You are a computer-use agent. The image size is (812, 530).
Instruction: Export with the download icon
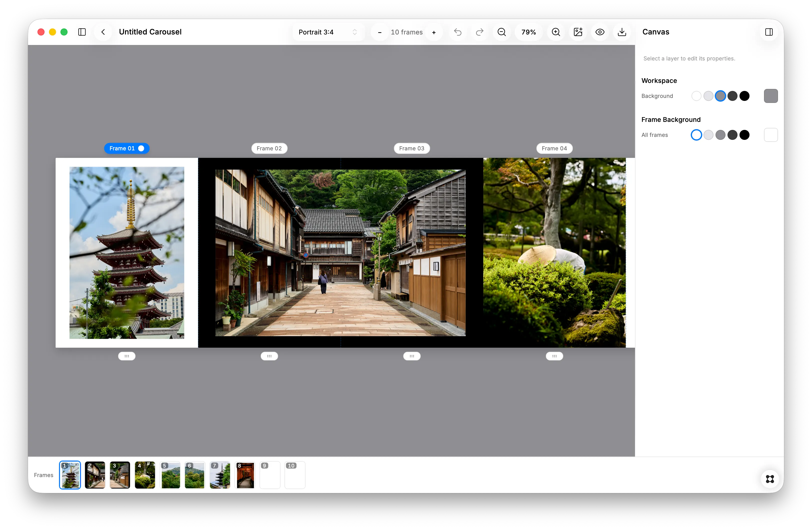622,32
